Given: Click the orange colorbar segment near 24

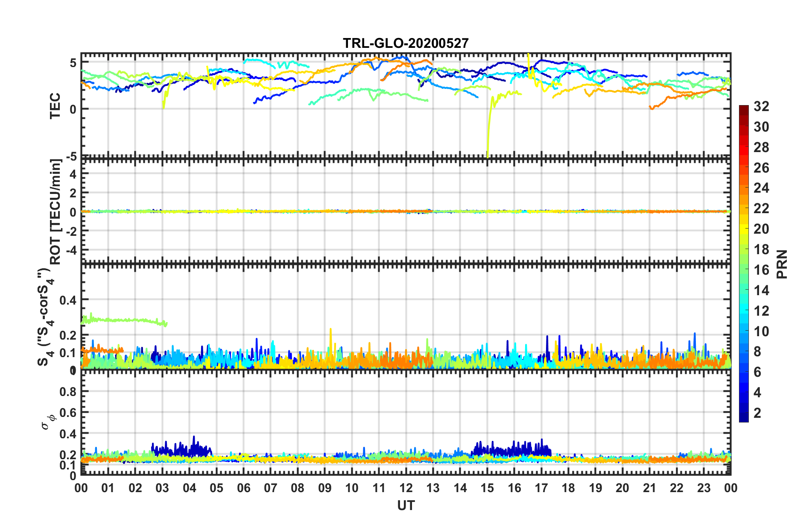Looking at the screenshot, I should [744, 188].
